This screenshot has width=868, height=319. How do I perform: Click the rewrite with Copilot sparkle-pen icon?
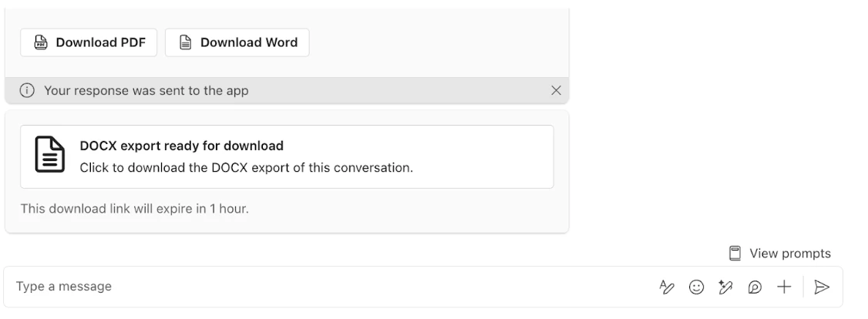tap(725, 287)
